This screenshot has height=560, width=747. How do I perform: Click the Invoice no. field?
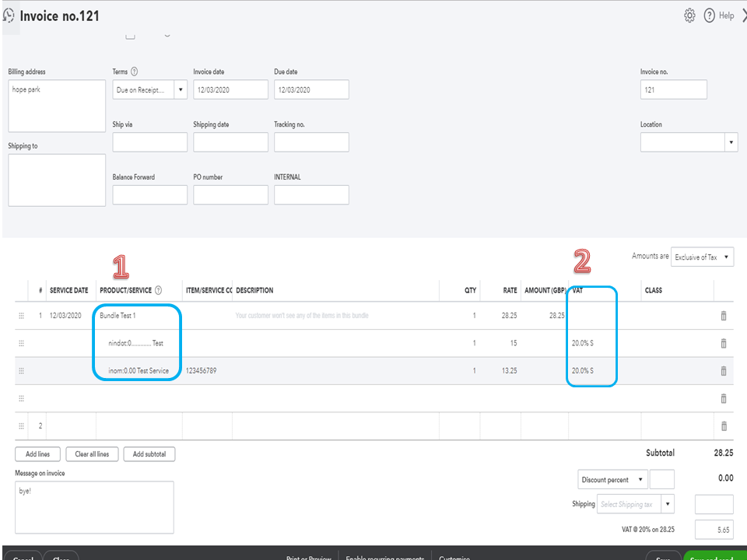674,89
